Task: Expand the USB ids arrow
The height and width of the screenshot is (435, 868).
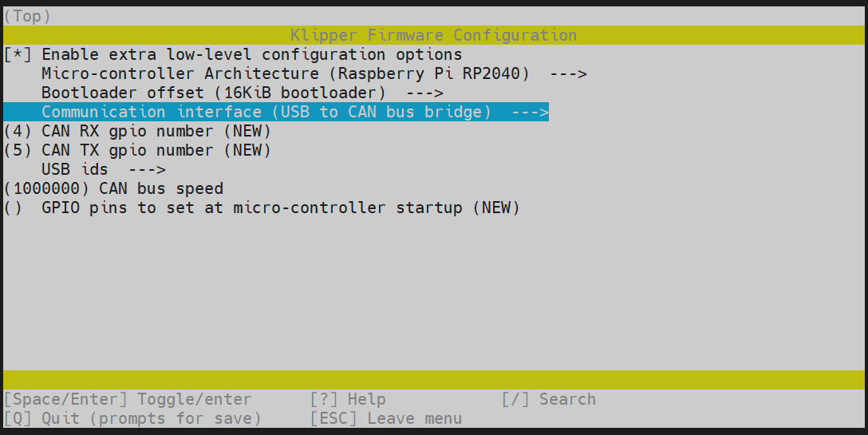Action: tap(147, 169)
